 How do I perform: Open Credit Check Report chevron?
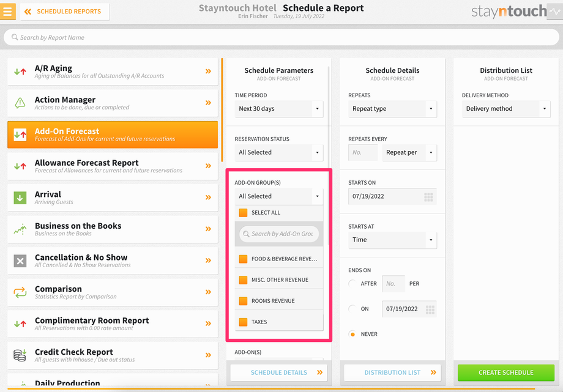tap(208, 355)
